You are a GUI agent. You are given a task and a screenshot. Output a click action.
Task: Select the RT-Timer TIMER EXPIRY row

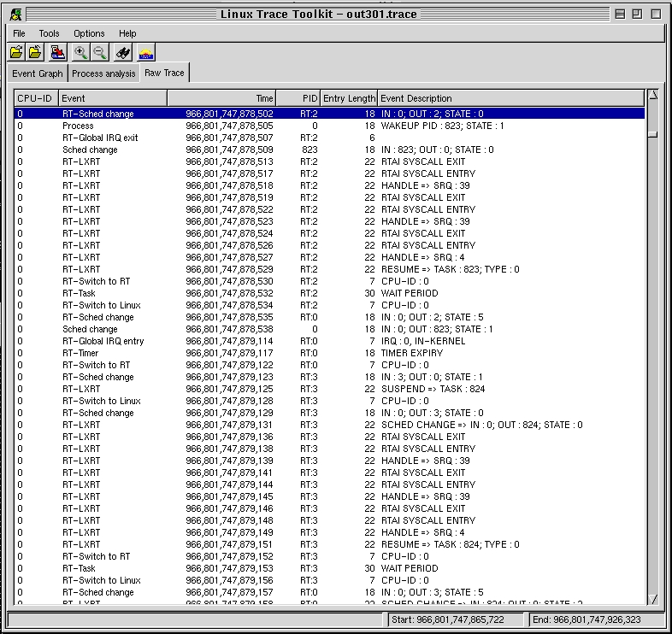click(x=329, y=353)
